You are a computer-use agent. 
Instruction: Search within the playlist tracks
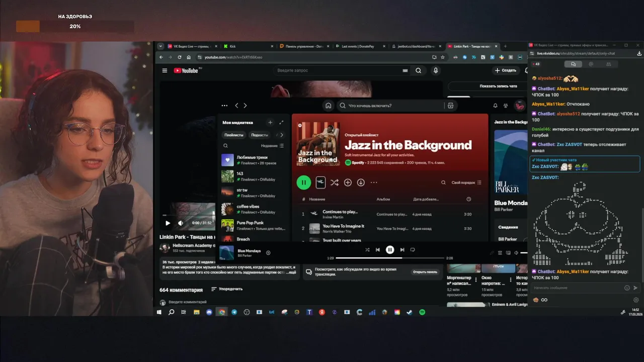point(443,183)
